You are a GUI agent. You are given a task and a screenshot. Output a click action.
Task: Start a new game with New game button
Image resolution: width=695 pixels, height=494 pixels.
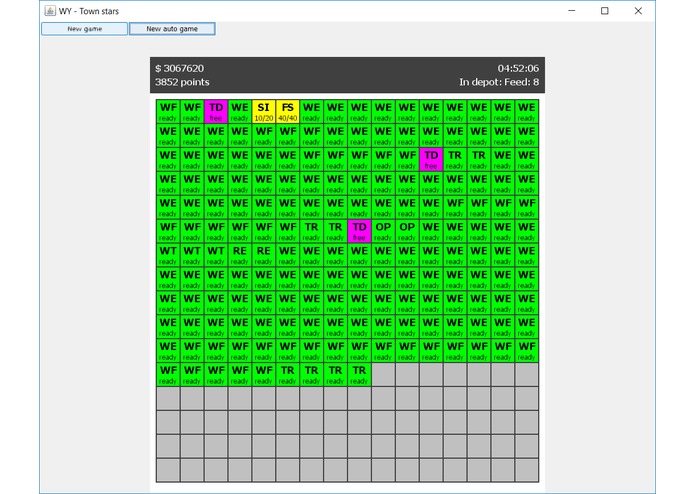pyautogui.click(x=85, y=29)
